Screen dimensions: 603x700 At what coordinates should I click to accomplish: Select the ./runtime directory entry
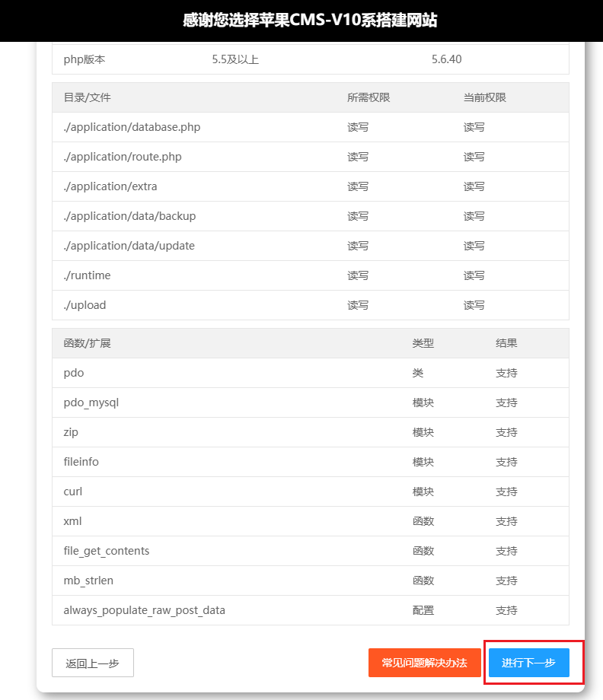pos(87,275)
